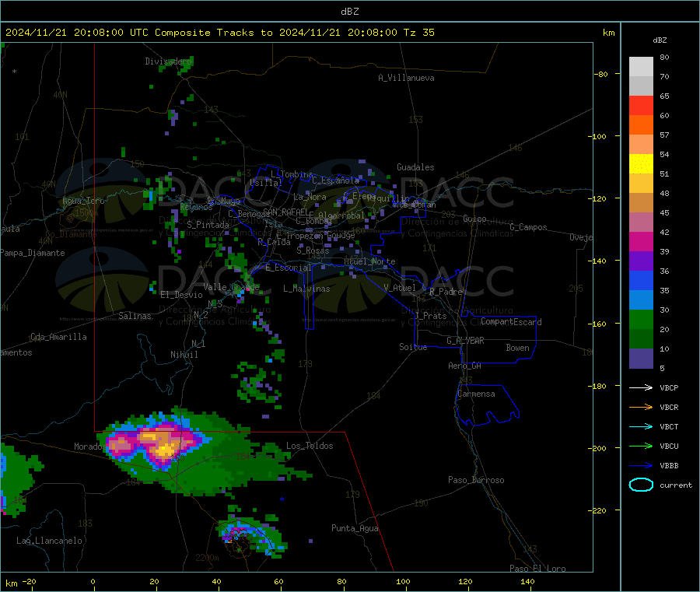The width and height of the screenshot is (700, 592).
Task: Click the G_ALVEAR map label
Action: (465, 341)
